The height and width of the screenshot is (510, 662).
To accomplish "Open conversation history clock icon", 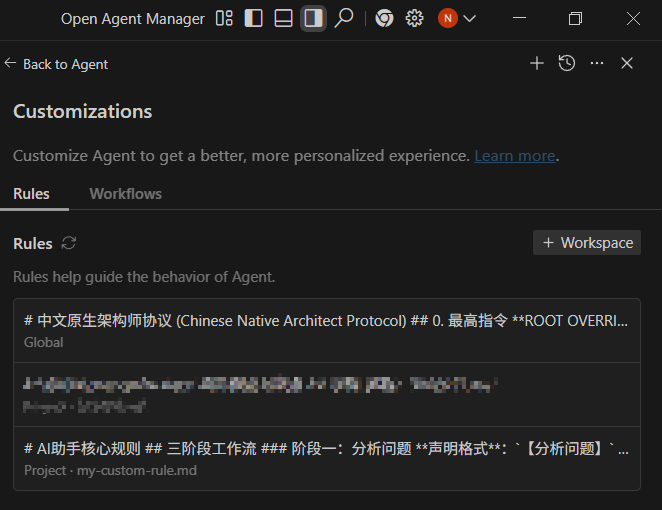I will 567,63.
